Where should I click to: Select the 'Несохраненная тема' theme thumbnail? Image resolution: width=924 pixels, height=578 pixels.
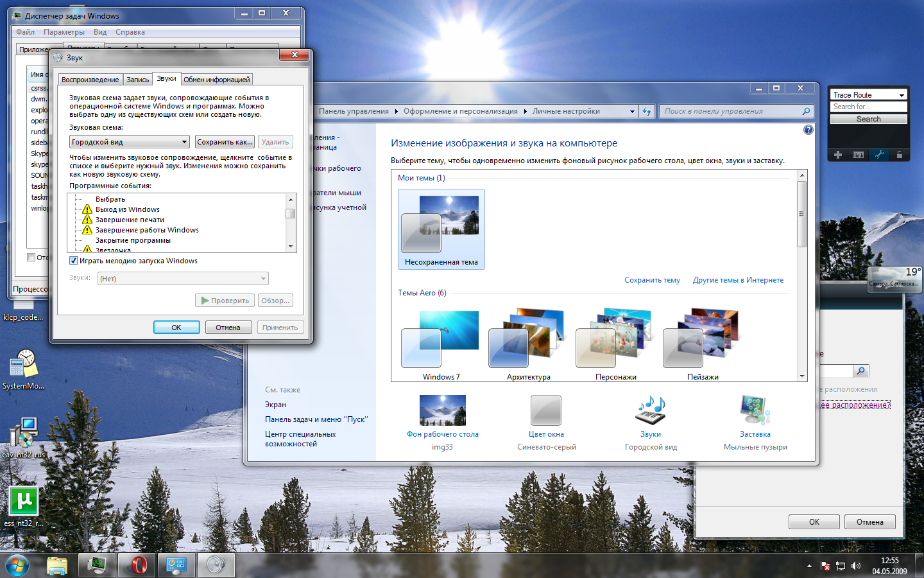tap(441, 229)
